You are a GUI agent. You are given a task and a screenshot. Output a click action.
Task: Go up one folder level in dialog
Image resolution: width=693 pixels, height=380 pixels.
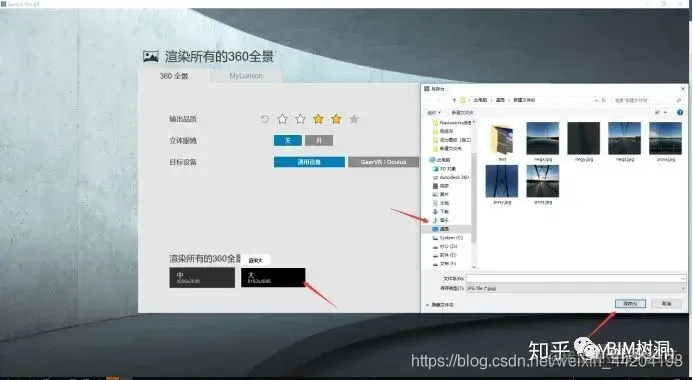454,100
